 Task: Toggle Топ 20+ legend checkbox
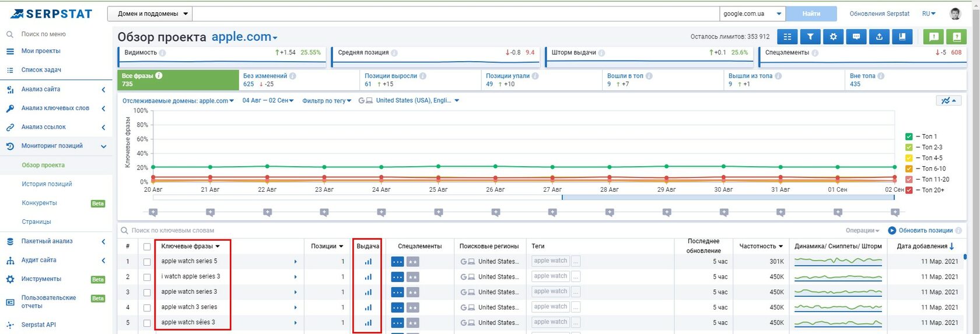[x=909, y=190]
